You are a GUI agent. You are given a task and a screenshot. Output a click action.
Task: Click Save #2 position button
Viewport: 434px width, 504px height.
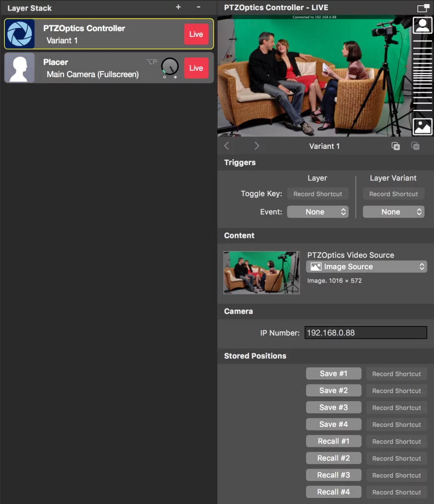[x=333, y=391]
